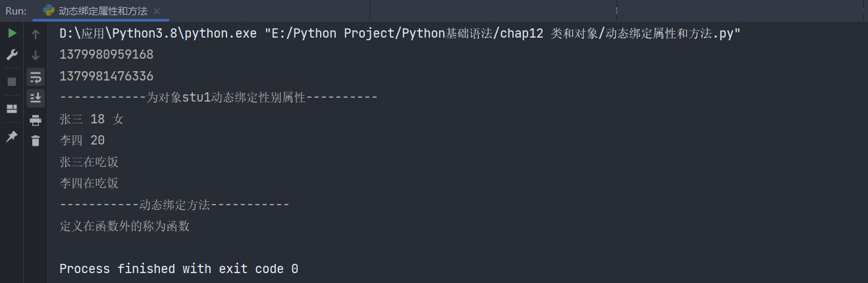Screen dimensions: 868x283
Task: Click the line 定义在函数外的称为函数
Action: pyautogui.click(x=124, y=226)
